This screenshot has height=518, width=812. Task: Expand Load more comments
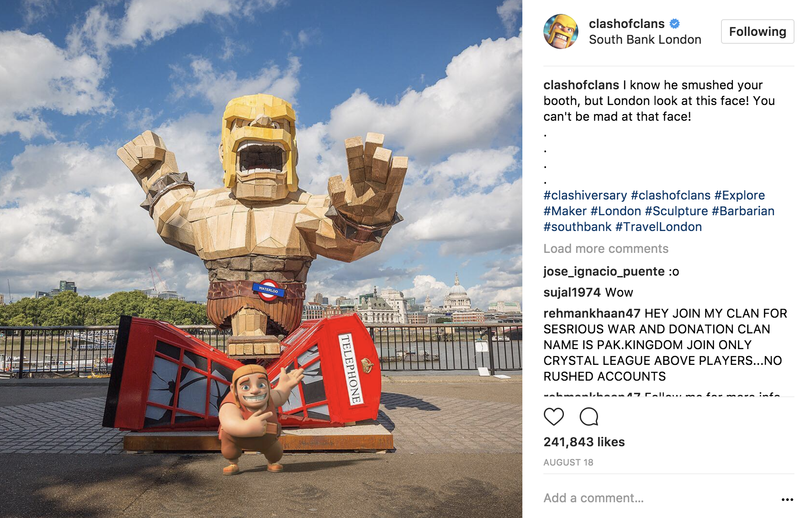pos(606,248)
